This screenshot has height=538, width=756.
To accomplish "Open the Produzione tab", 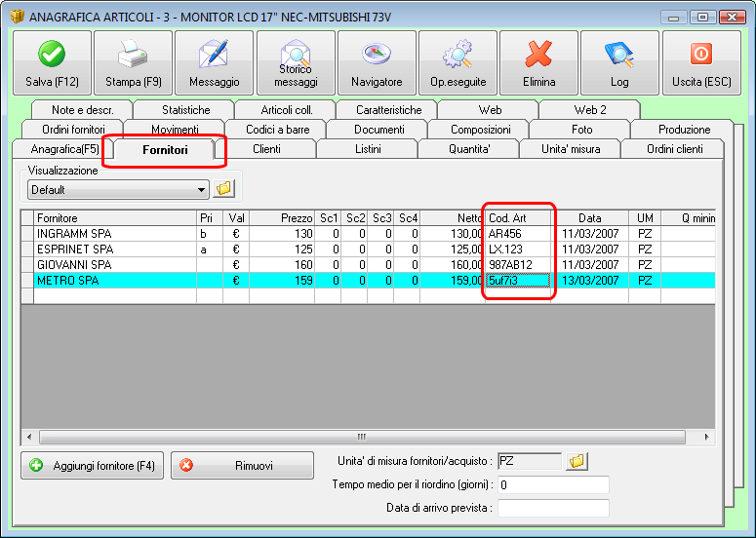I will tap(684, 130).
